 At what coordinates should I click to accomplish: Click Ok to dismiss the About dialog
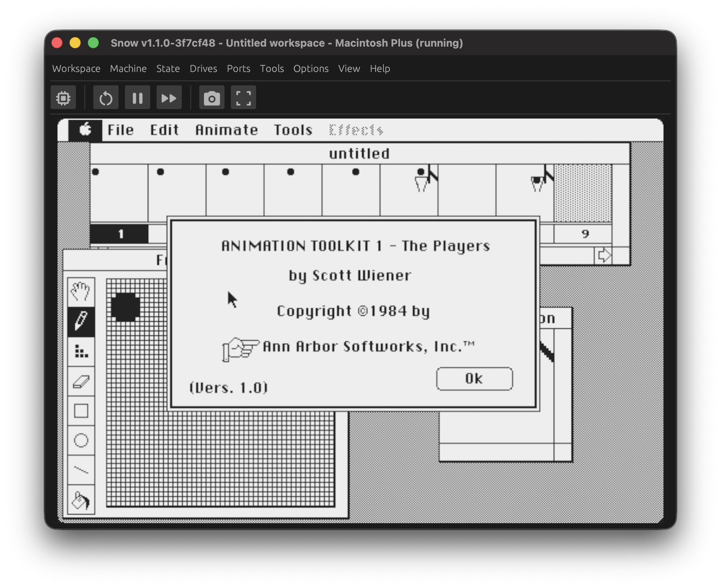click(474, 379)
